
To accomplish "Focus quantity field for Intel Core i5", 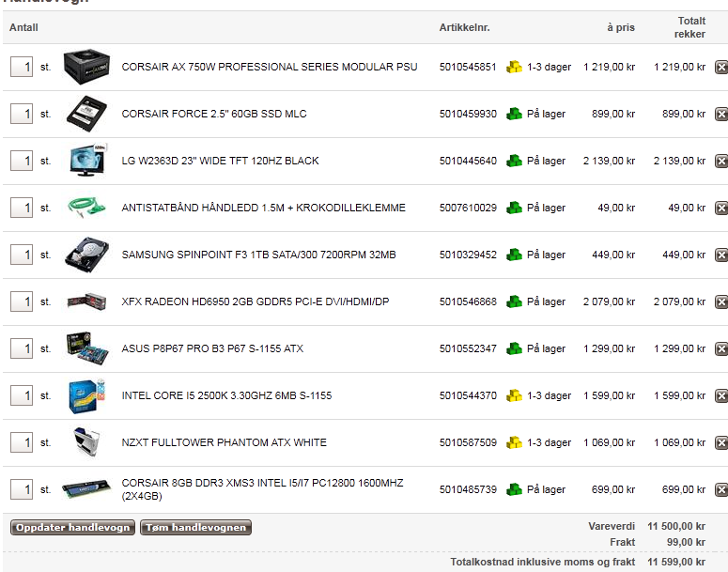I will click(22, 395).
